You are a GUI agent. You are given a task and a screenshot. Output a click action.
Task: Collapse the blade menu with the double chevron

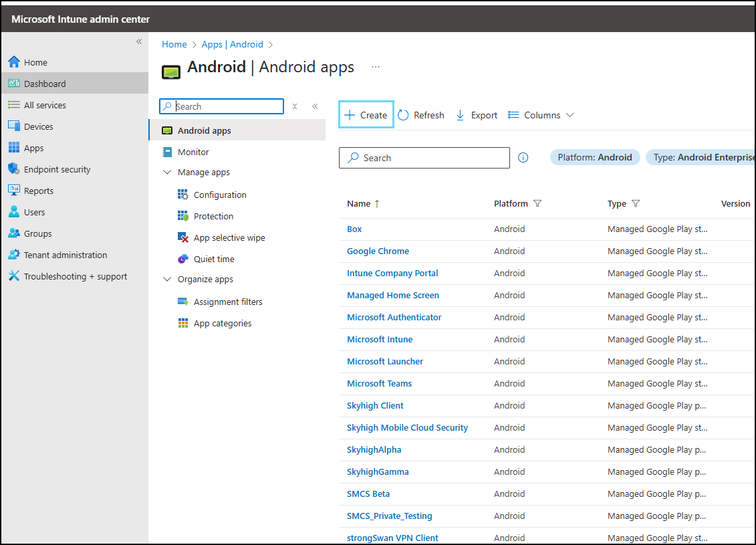(315, 106)
